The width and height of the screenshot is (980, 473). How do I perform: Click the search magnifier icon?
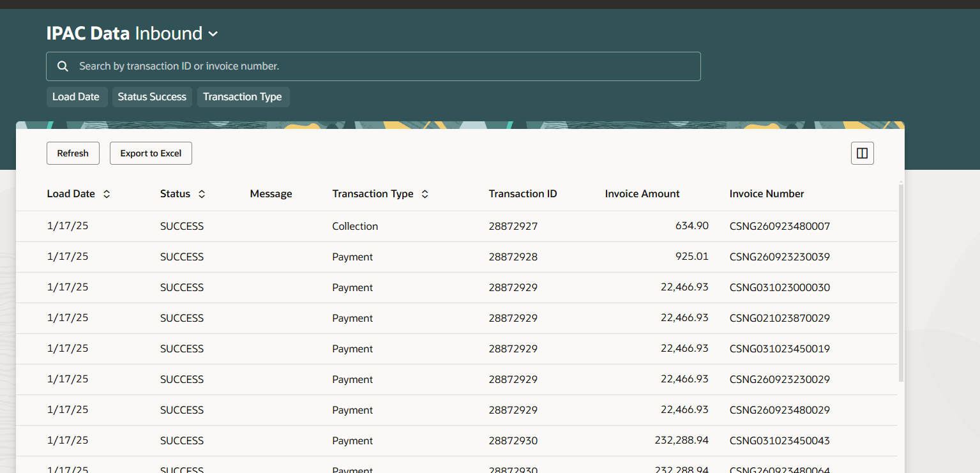(x=63, y=66)
